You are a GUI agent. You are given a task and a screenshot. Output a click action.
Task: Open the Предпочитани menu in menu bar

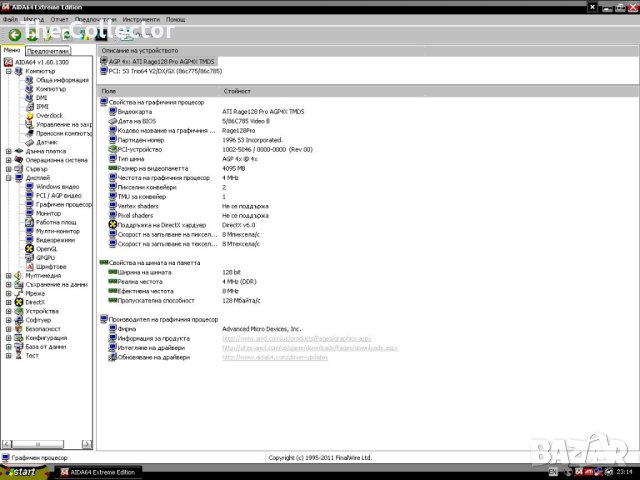[x=96, y=19]
